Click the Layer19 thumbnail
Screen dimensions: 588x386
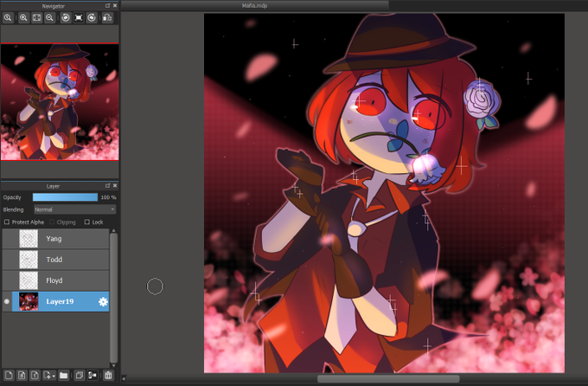29,301
